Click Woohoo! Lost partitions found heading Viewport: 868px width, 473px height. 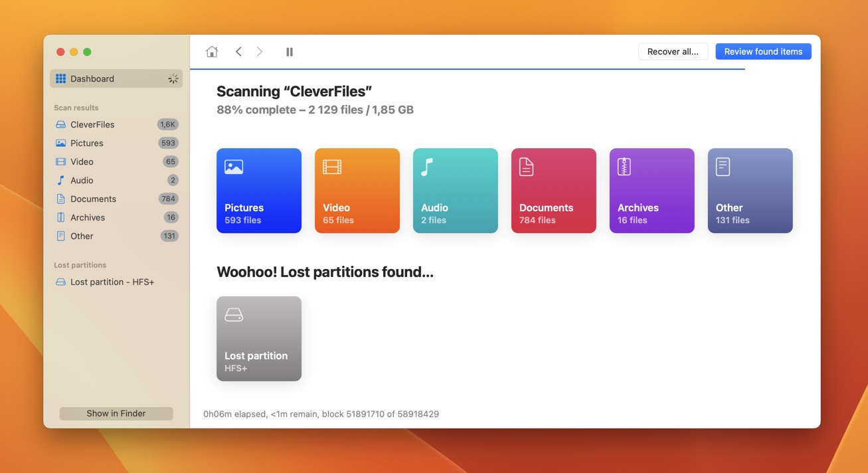pyautogui.click(x=325, y=272)
